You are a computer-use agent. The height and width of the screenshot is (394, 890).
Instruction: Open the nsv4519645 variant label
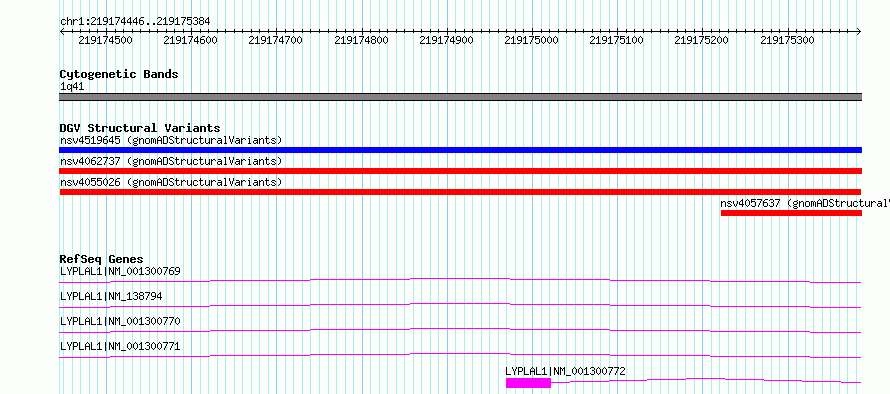point(171,140)
